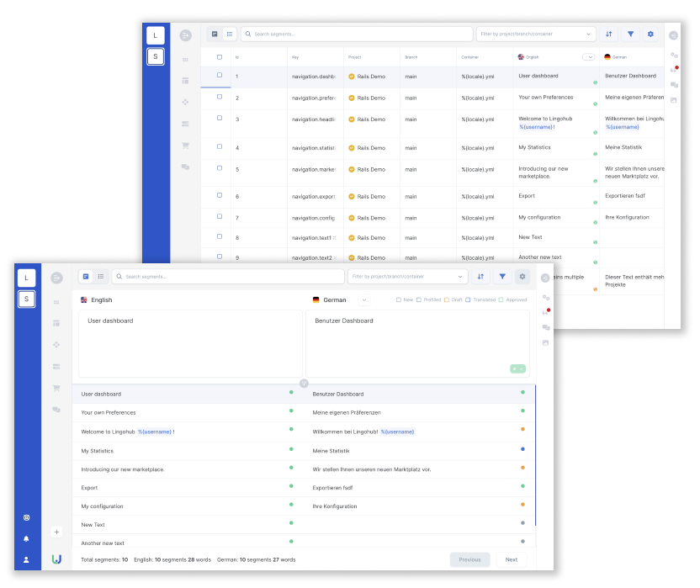Screen dimensions: 700x588
Task: Open image preview icon in front window right sidebar
Action: pos(545,343)
